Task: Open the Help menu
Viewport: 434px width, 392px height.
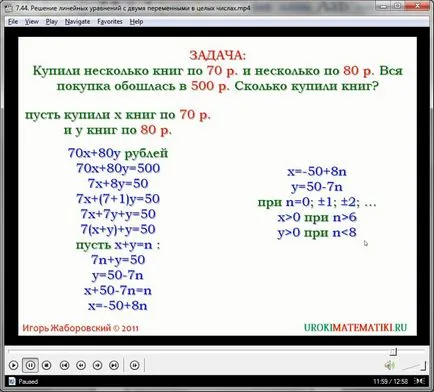Action: pos(136,22)
